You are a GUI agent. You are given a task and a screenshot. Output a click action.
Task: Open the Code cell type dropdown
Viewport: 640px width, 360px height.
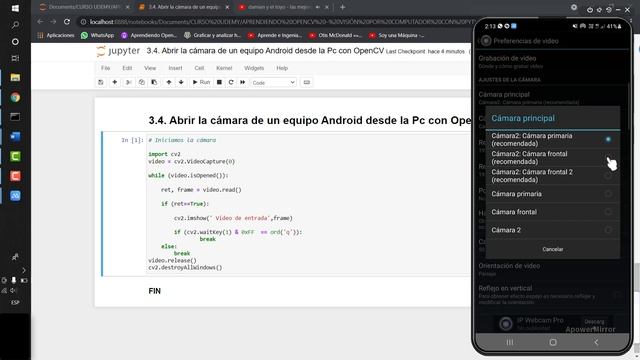click(273, 82)
